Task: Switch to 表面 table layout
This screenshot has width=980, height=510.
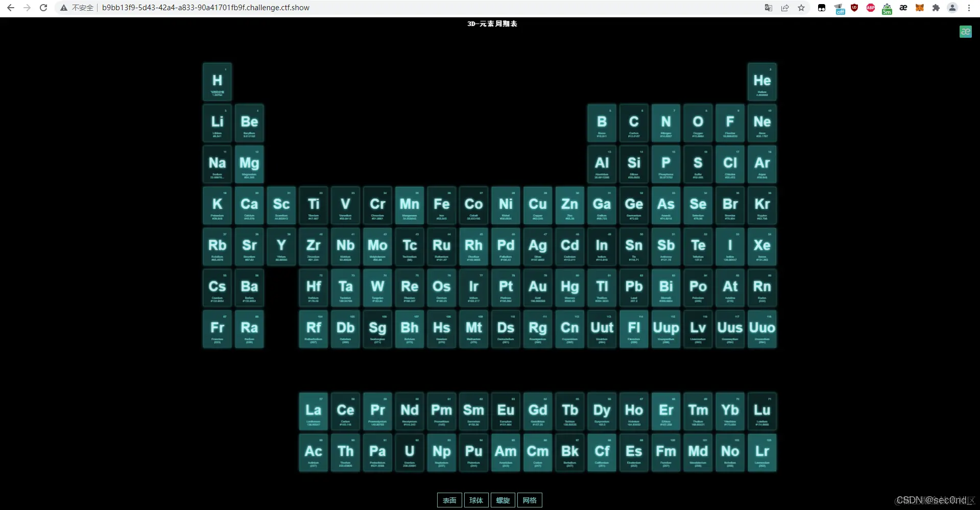Action: pyautogui.click(x=449, y=500)
